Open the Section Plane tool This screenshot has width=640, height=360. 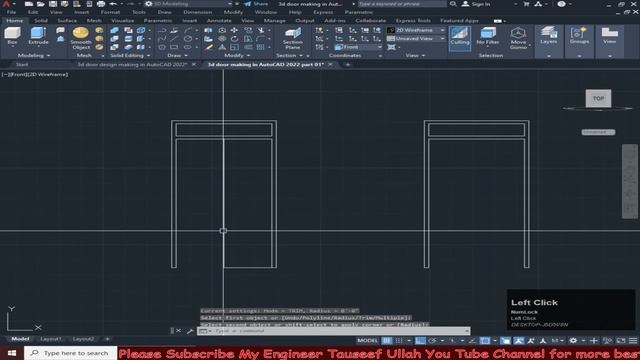click(293, 39)
